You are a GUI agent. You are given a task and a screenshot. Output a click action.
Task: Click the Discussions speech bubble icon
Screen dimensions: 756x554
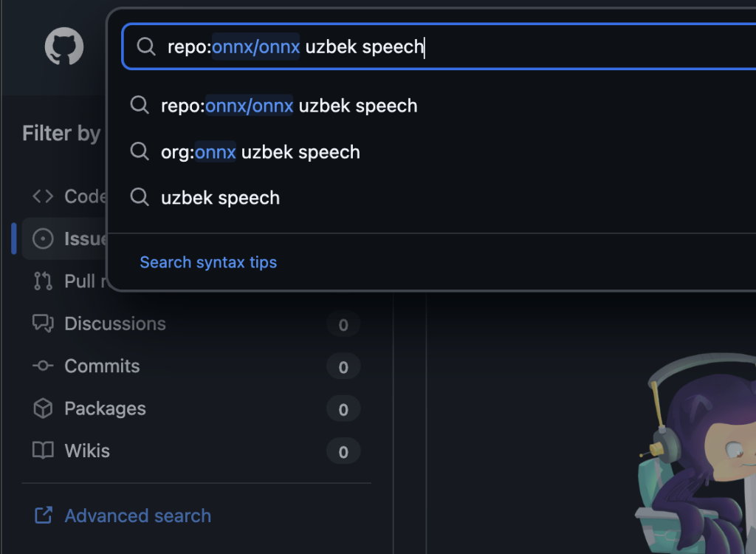pyautogui.click(x=43, y=324)
